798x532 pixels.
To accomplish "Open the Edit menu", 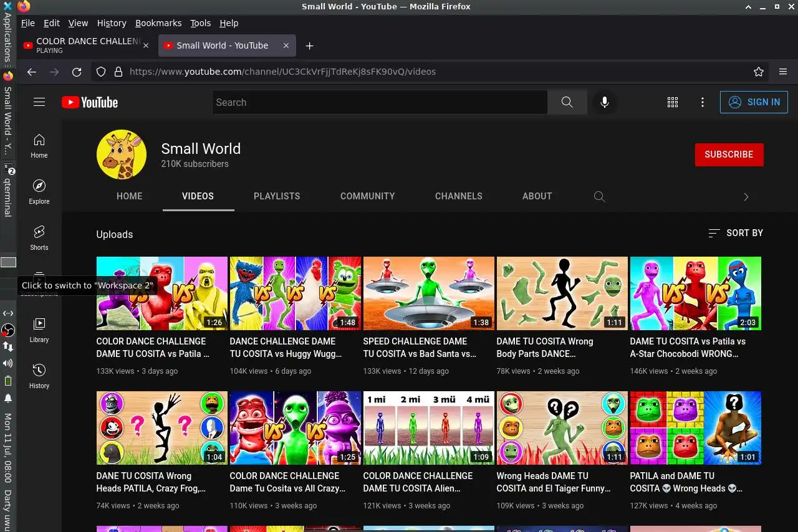I will coord(52,23).
